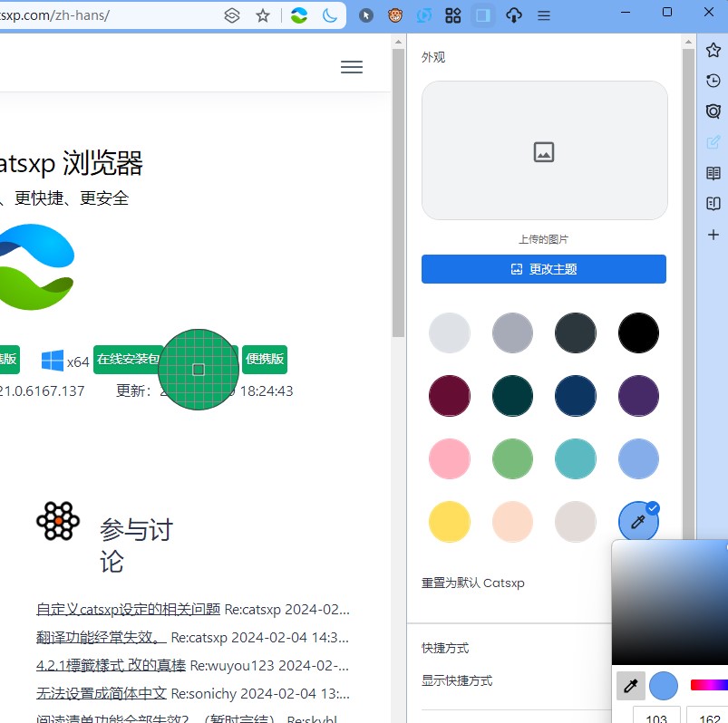728x723 pixels.
Task: Select the turquoise theme color swatch
Action: click(x=576, y=458)
